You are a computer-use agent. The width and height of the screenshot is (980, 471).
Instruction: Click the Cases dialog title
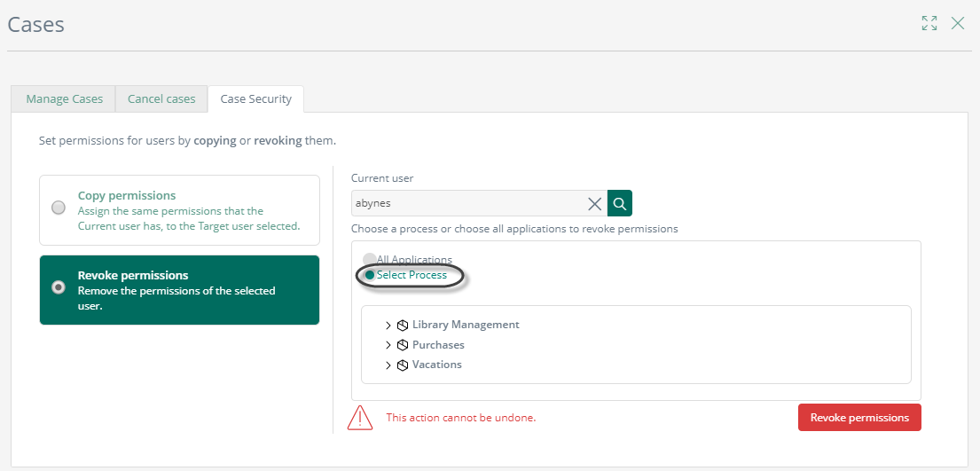pyautogui.click(x=35, y=25)
